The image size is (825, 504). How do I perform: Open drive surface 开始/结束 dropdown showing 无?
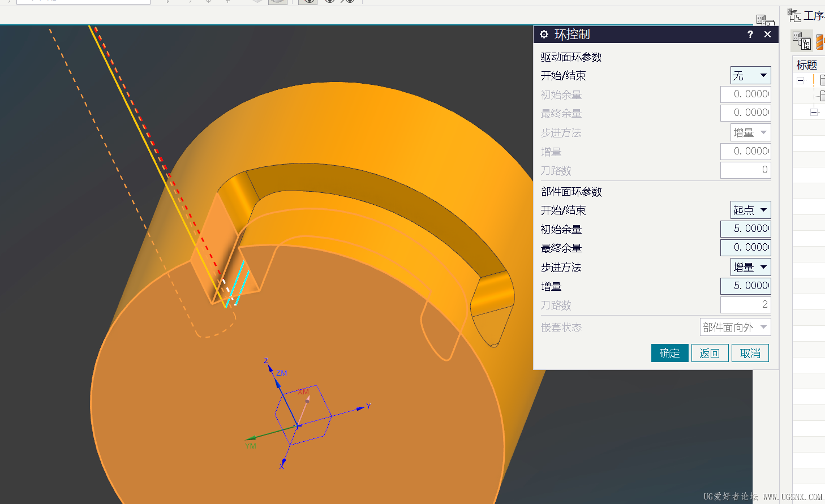(x=750, y=75)
